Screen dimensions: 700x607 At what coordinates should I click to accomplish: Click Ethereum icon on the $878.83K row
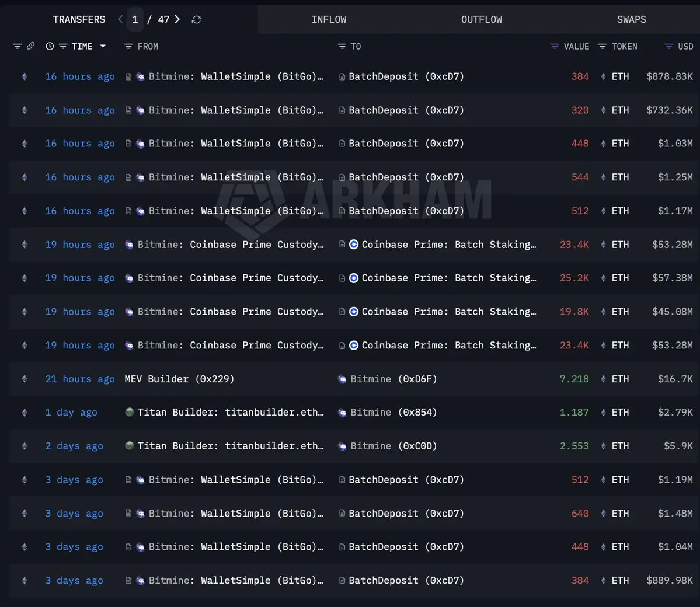pos(25,76)
